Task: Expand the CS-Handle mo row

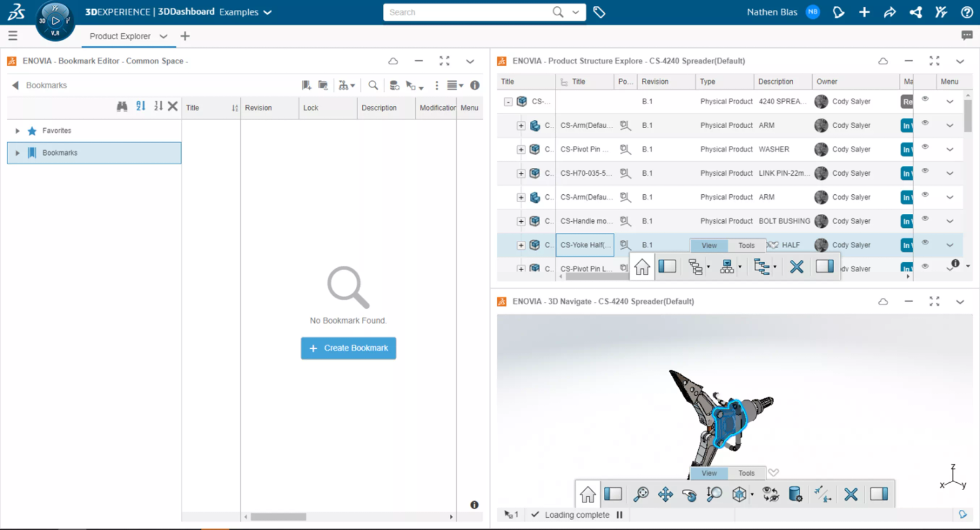Action: pyautogui.click(x=521, y=221)
